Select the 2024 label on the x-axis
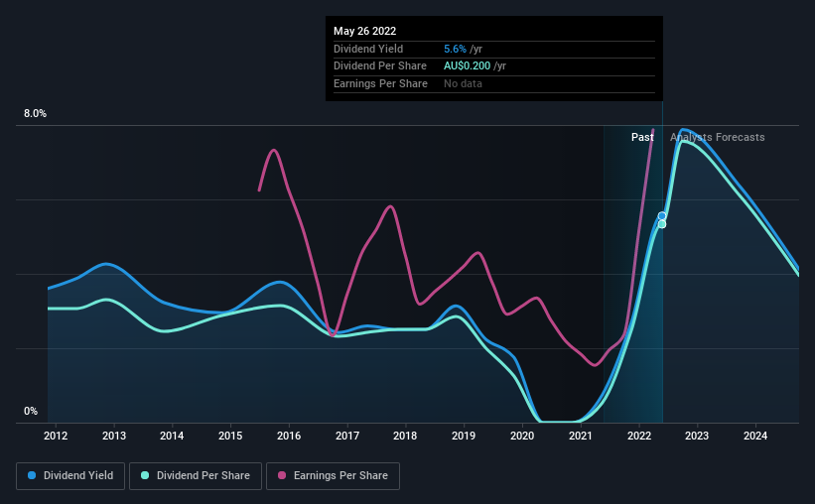 click(755, 436)
